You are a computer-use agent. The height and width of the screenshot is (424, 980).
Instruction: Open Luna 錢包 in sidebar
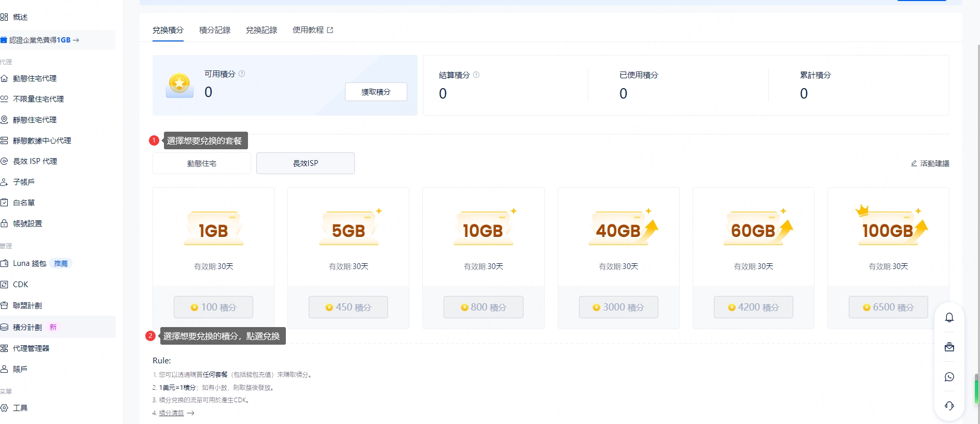pyautogui.click(x=30, y=263)
